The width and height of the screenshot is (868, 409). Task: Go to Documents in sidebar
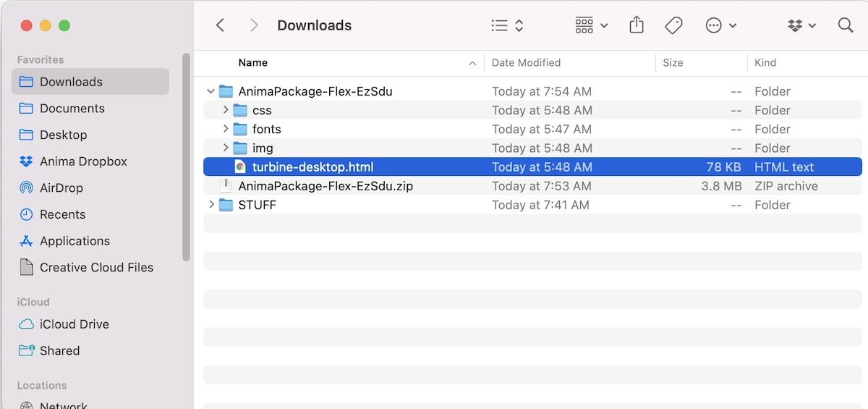[72, 109]
